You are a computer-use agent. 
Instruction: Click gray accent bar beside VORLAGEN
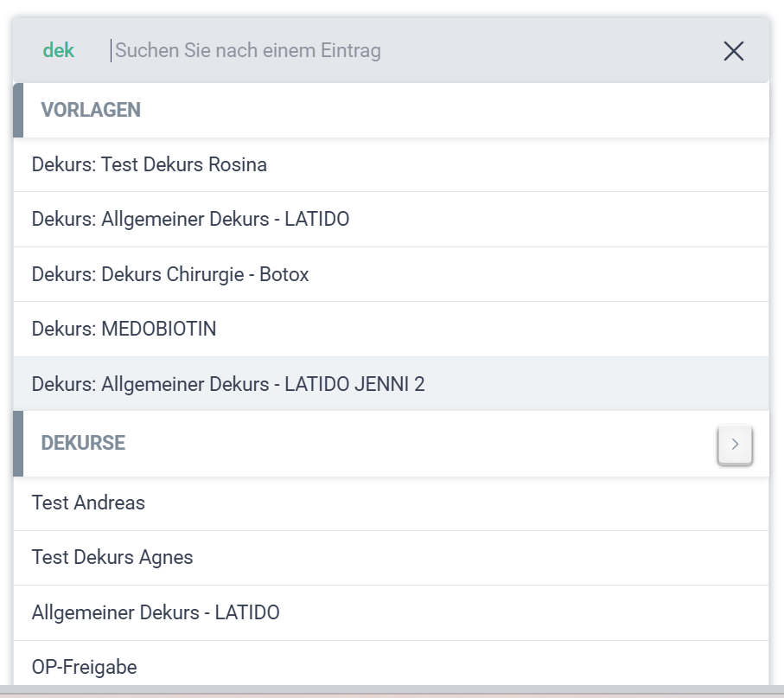18,110
